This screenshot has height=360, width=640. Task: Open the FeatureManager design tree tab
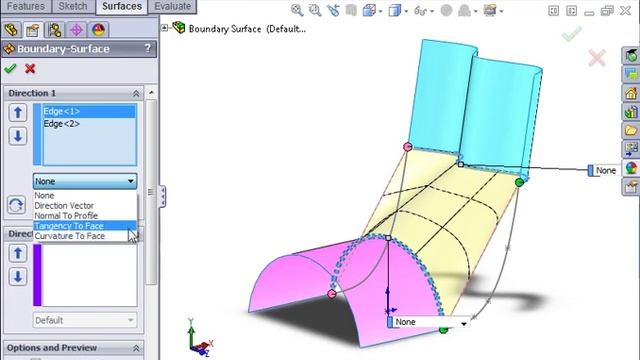click(11, 30)
